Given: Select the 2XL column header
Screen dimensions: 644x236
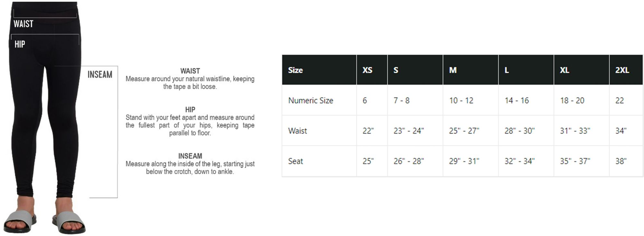Looking at the screenshot, I should (x=622, y=70).
